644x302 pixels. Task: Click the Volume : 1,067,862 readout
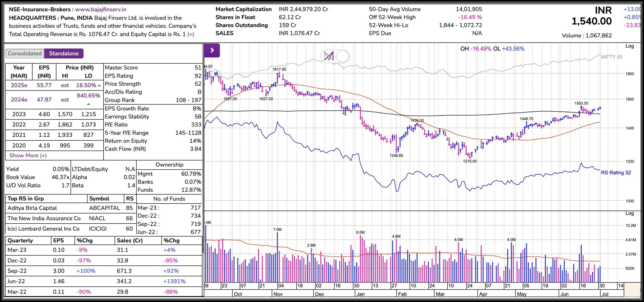(x=587, y=36)
